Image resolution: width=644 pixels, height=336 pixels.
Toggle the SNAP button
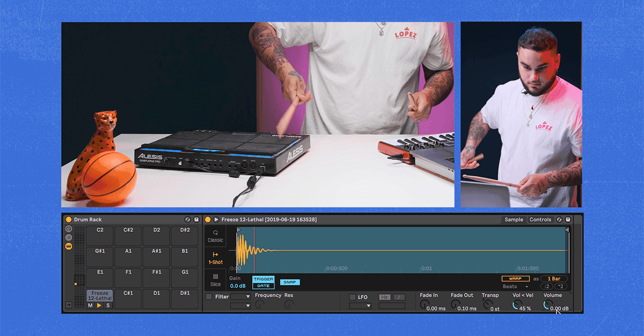click(290, 282)
